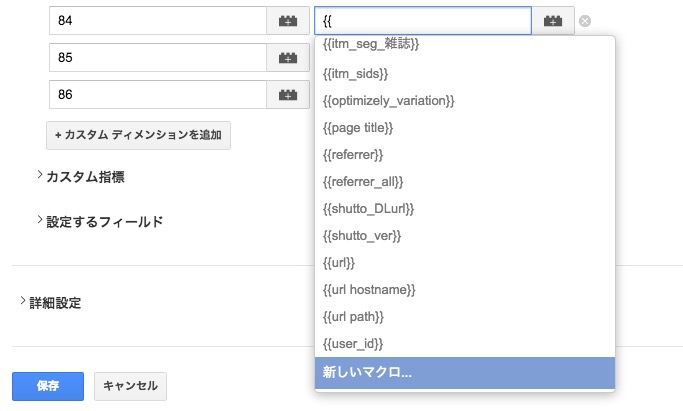The height and width of the screenshot is (411, 683).
Task: Focus the index input field containing 85
Action: click(157, 58)
